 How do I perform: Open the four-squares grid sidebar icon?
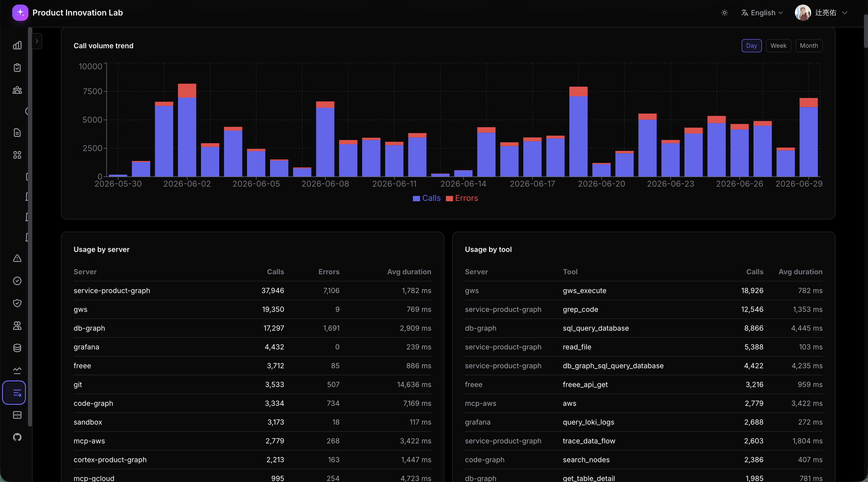(x=17, y=155)
